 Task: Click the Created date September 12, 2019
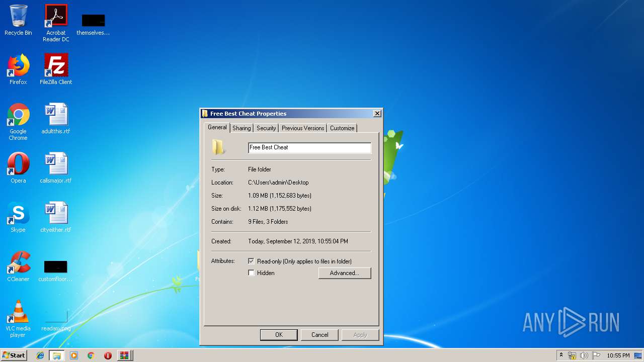(x=298, y=241)
